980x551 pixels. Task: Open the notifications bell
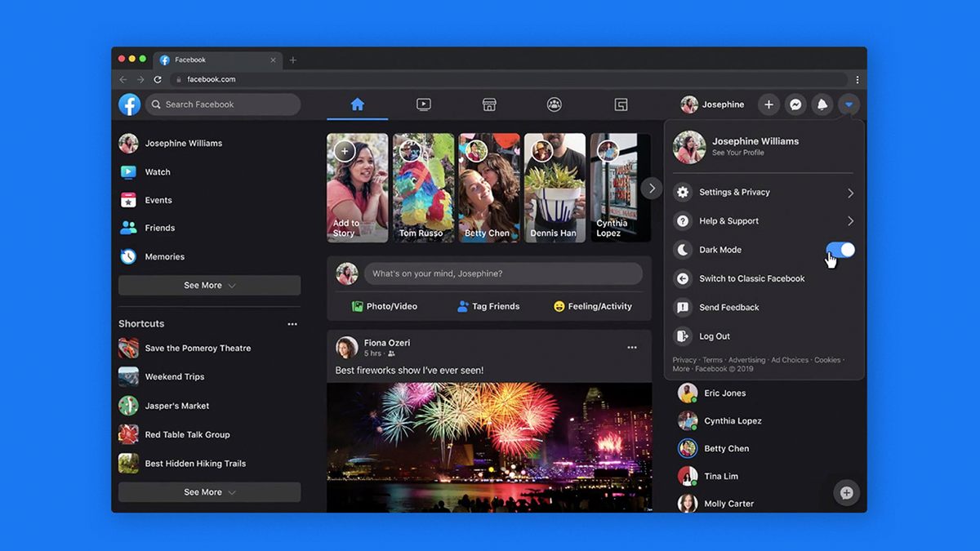click(822, 104)
